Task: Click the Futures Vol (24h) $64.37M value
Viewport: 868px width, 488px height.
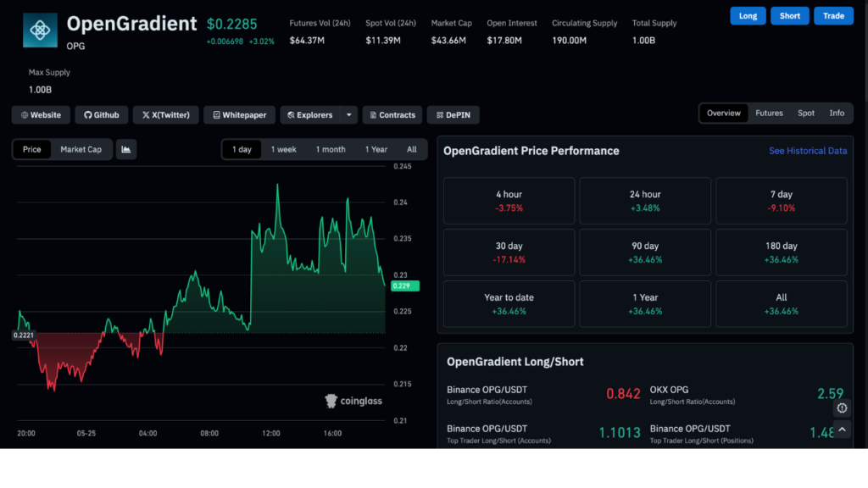Action: tap(307, 41)
